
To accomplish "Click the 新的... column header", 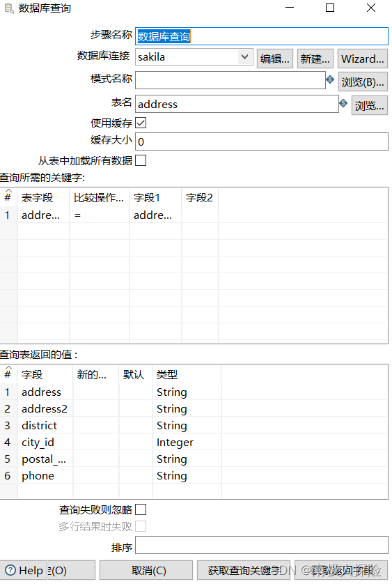I will [95, 374].
